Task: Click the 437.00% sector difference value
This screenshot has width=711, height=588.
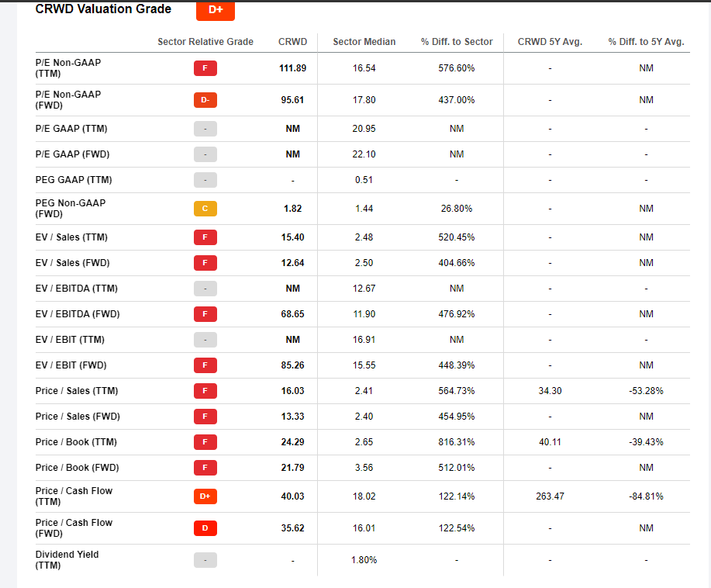Action: [x=457, y=100]
